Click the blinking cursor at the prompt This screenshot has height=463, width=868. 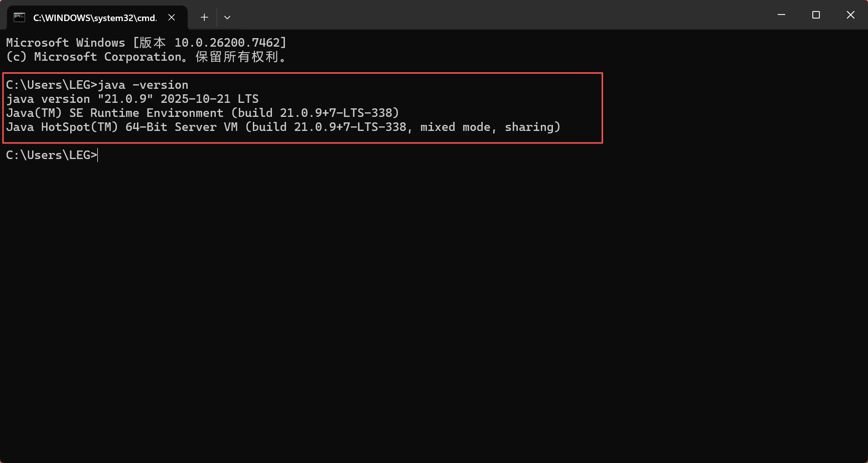97,155
